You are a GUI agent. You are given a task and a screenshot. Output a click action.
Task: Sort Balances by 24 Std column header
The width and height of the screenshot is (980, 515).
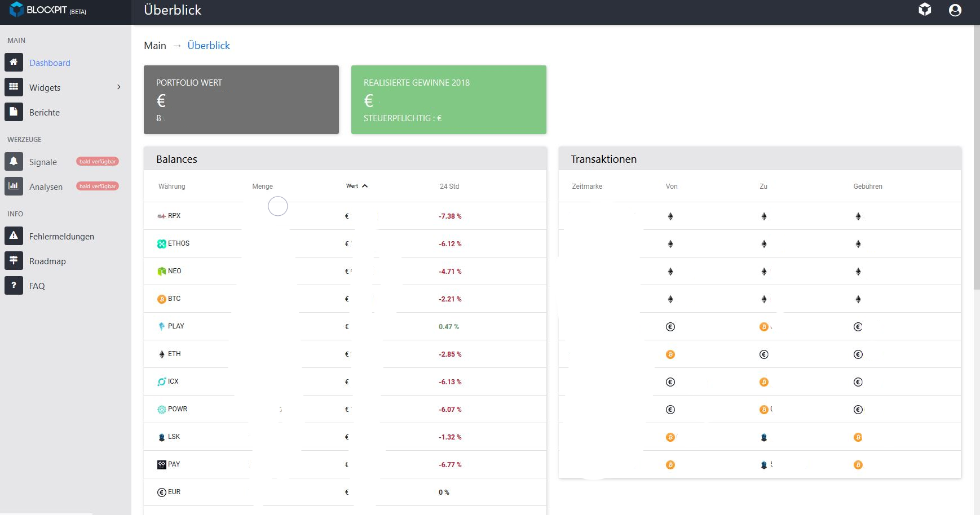pyautogui.click(x=449, y=187)
